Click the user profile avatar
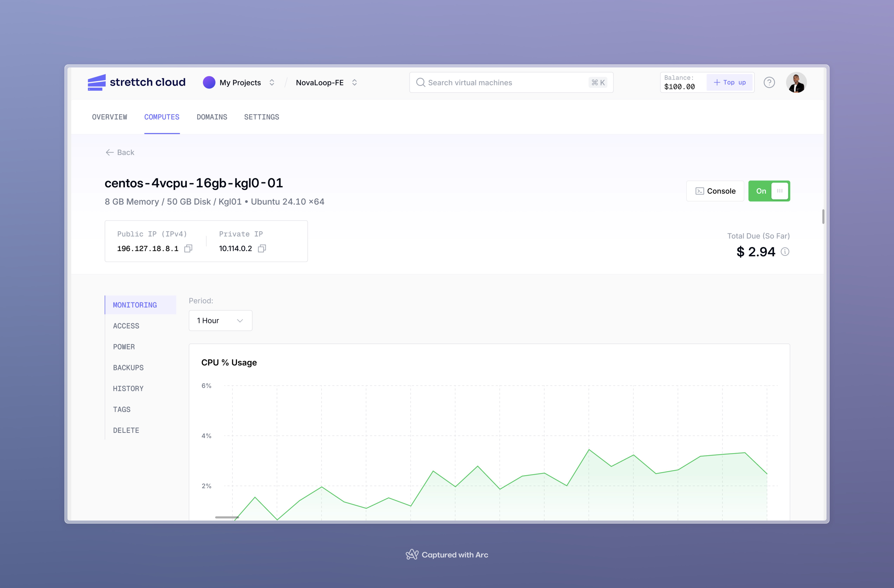This screenshot has width=894, height=588. pyautogui.click(x=796, y=82)
